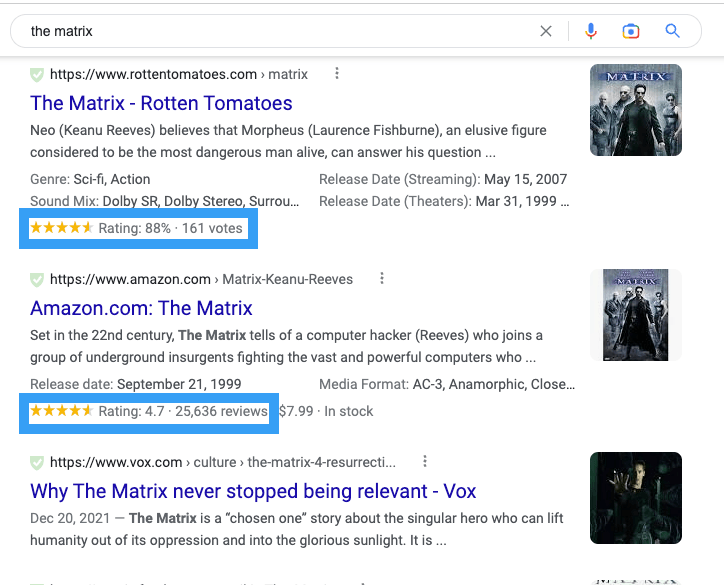Click the blue magnifier search icon
724x585 pixels.
pos(672,31)
